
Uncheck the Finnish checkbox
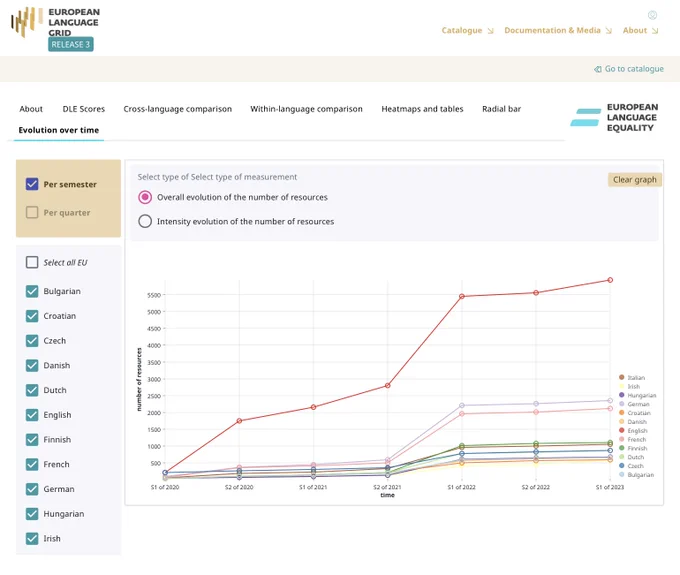point(32,440)
